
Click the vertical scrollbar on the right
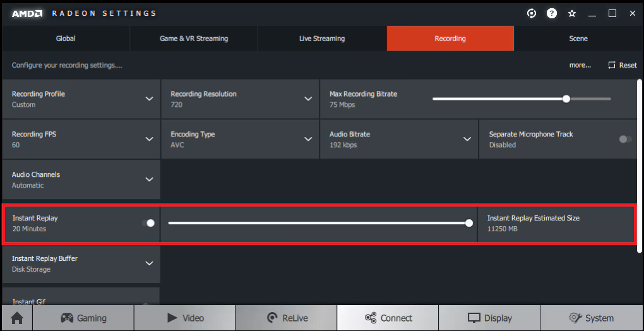click(639, 165)
